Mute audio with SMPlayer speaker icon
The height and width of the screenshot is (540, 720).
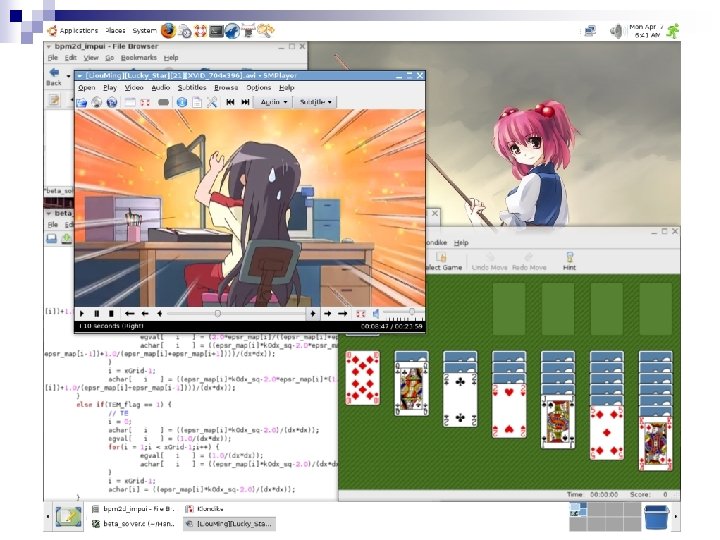[376, 314]
